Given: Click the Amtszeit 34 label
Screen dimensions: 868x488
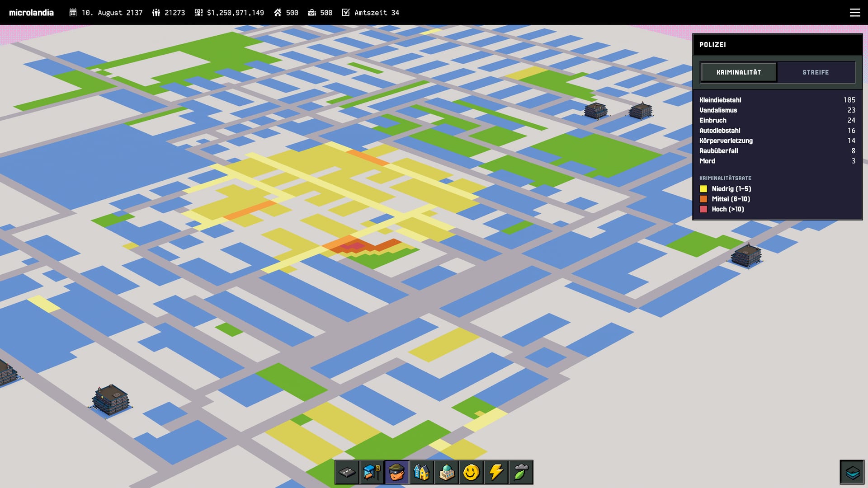Looking at the screenshot, I should [377, 13].
